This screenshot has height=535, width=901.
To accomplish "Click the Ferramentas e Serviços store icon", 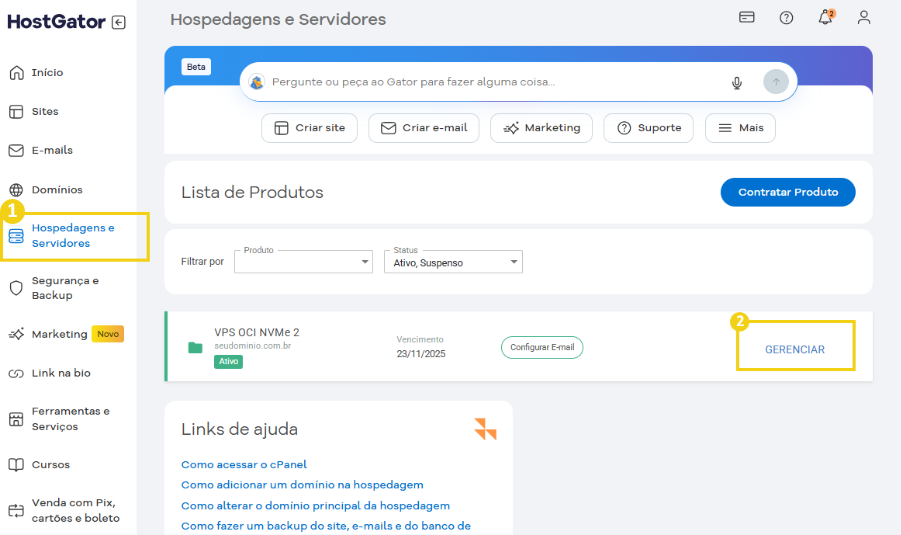I will [16, 419].
